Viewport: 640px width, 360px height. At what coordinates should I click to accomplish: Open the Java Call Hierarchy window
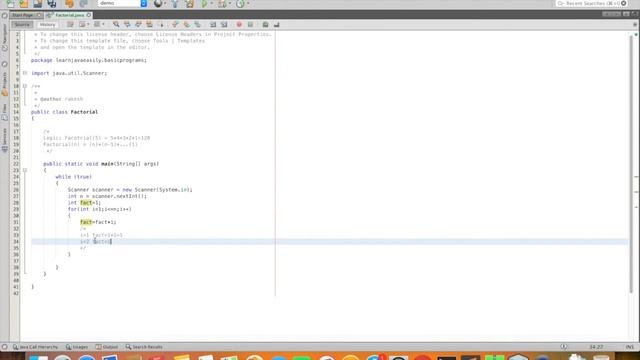click(35, 347)
